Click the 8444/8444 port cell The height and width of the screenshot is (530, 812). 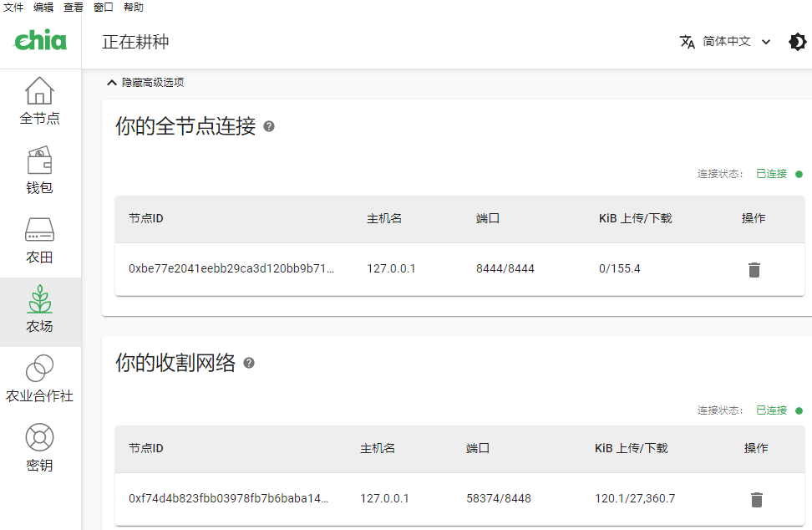point(505,268)
